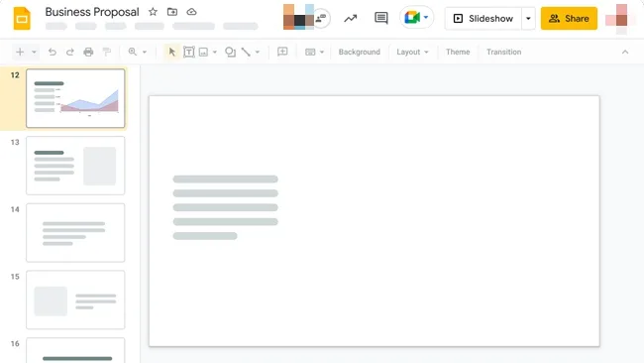
Task: Open collaborator chat icon
Action: click(322, 18)
